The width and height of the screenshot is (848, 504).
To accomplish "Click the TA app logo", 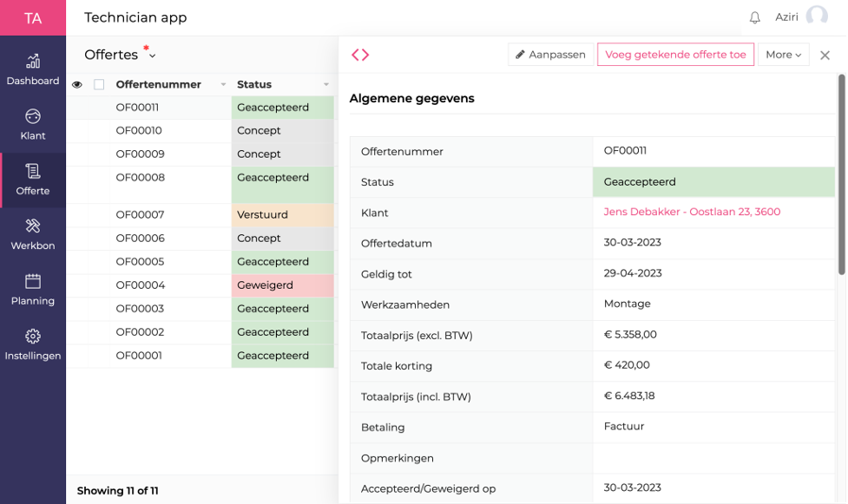I will 33,17.
